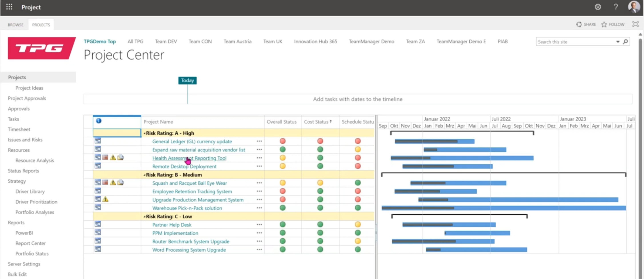Click the focus content fullscreen icon
Image resolution: width=644 pixels, height=279 pixels.
[635, 24]
